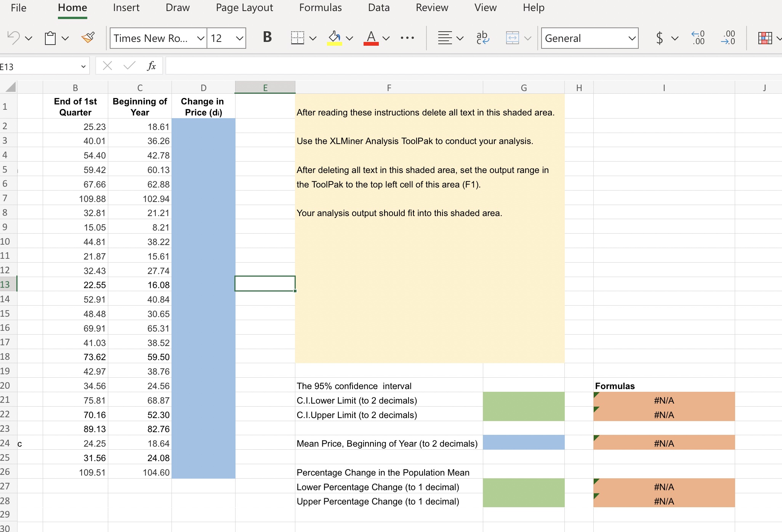The height and width of the screenshot is (532, 782).
Task: Open the General number format dropdown
Action: [631, 38]
